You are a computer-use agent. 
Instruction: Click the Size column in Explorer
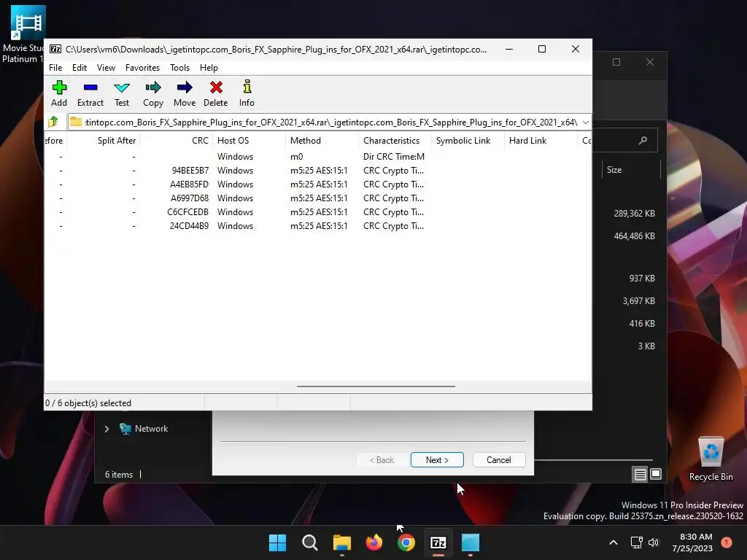631,170
